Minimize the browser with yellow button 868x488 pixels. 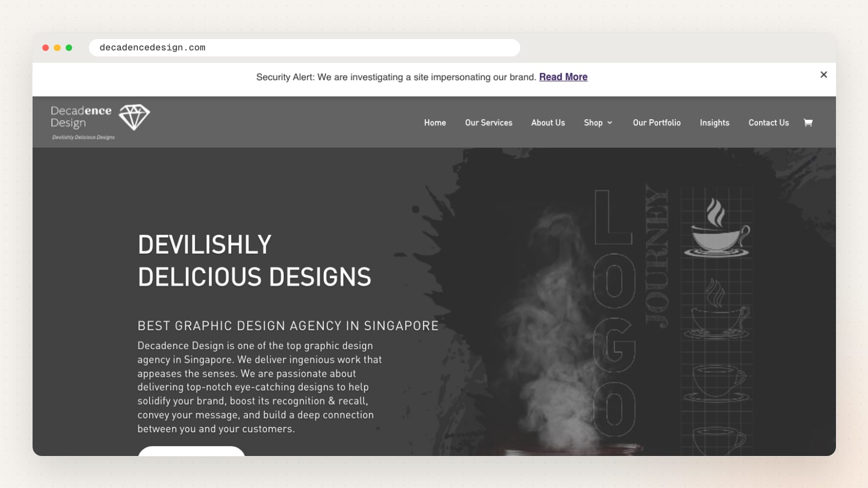(x=57, y=48)
